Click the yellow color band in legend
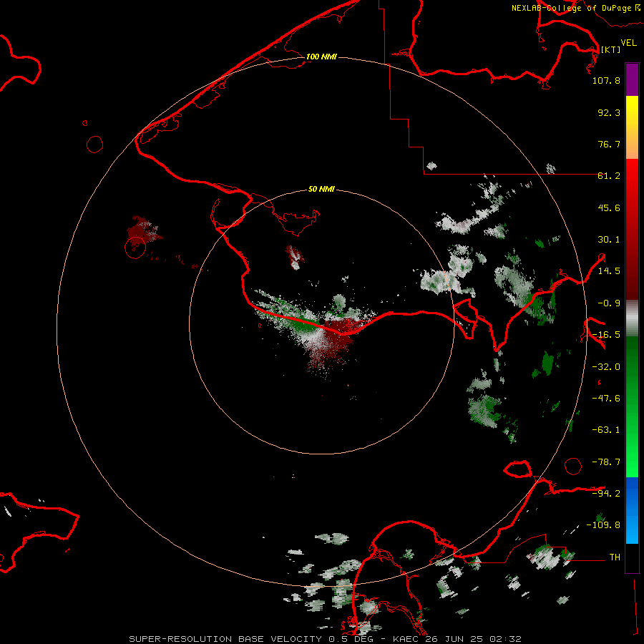 tap(632, 112)
